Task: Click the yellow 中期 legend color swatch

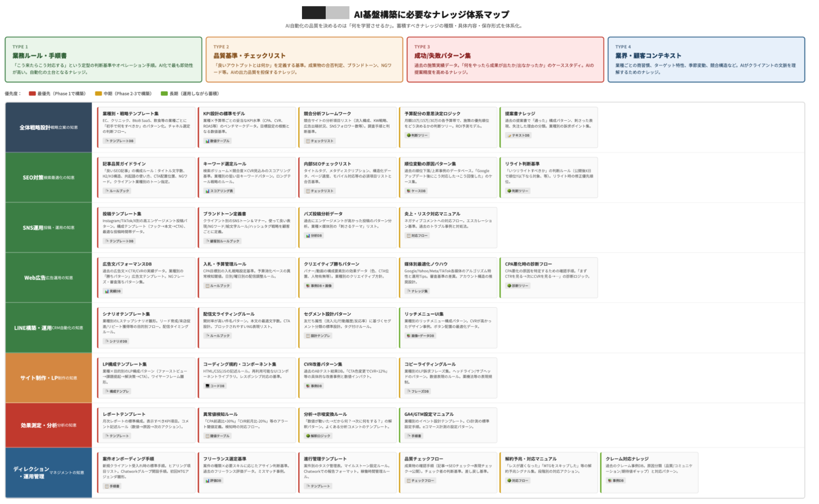Action: coord(98,94)
